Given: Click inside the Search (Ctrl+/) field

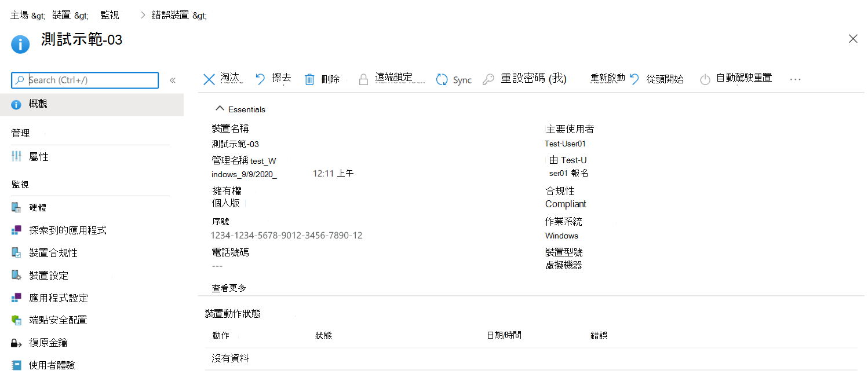Looking at the screenshot, I should (x=84, y=80).
